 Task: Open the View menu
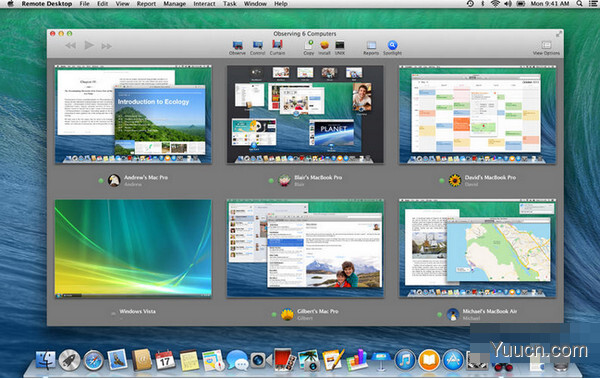tap(122, 4)
